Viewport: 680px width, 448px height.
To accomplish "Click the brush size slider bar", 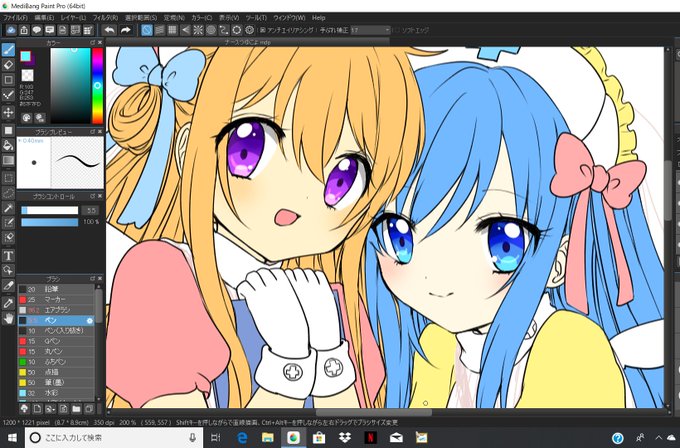I will tap(50, 210).
